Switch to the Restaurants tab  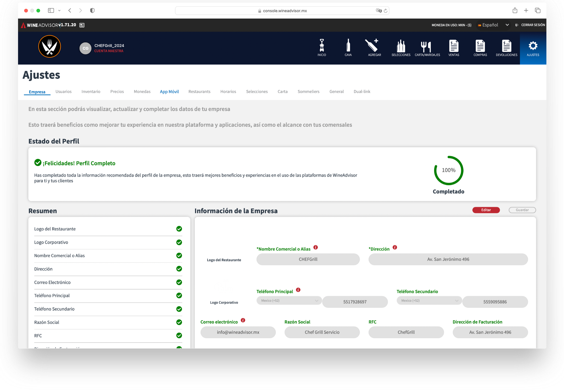[199, 92]
